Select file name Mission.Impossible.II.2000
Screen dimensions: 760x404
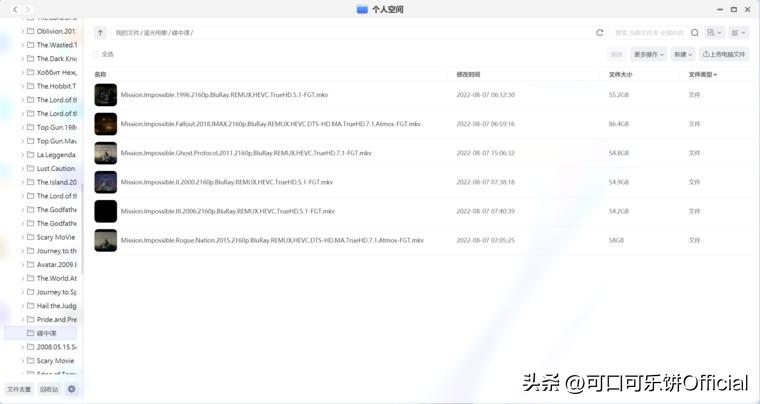pyautogui.click(x=227, y=182)
